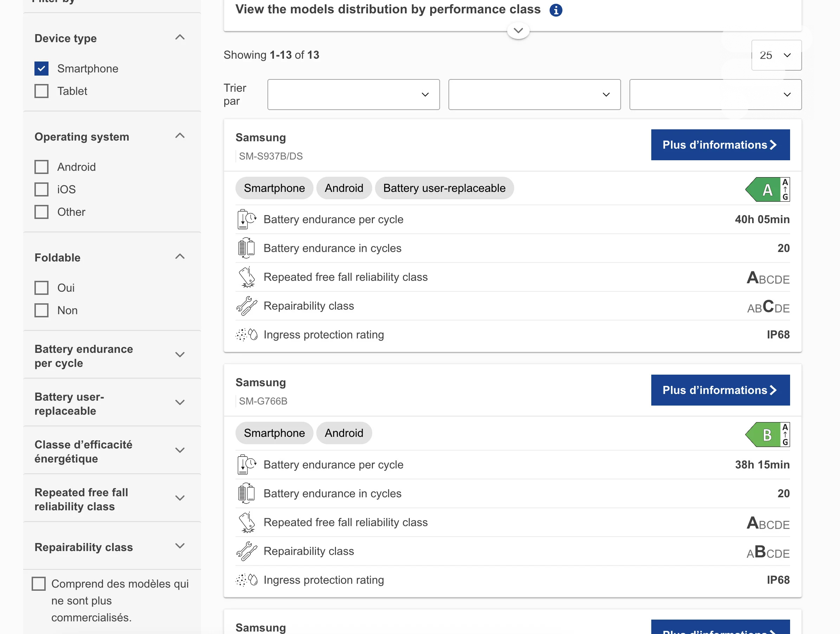Screen dimensions: 840x634
Task: Click the SM-S937B/DS model number
Action: pyautogui.click(x=271, y=156)
